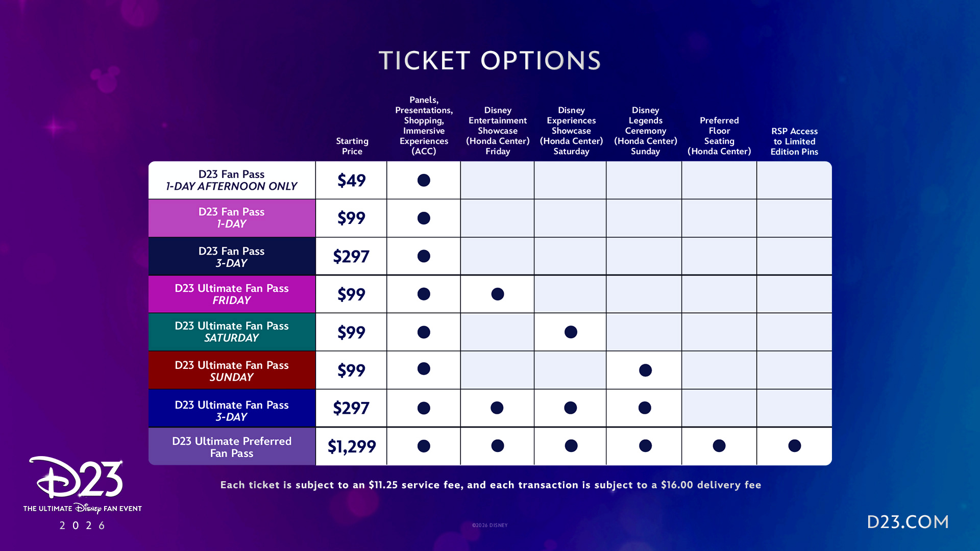Click the Sunday ceremony dot in Ultimate Fan Pass 3-Day row

645,408
